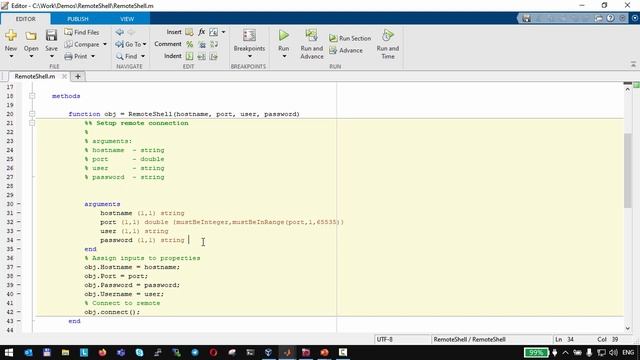640x360 pixels.
Task: Open the New dropdown arrow
Action: pos(11,56)
